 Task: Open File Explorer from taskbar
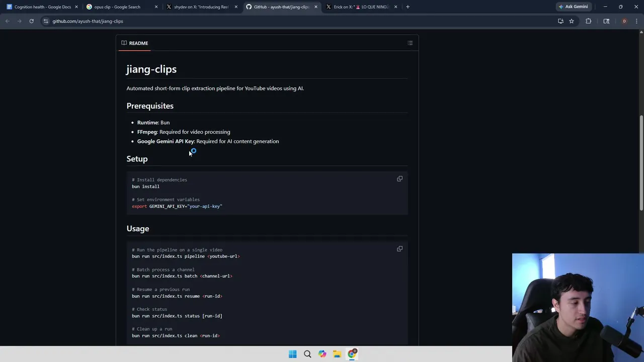click(x=337, y=354)
